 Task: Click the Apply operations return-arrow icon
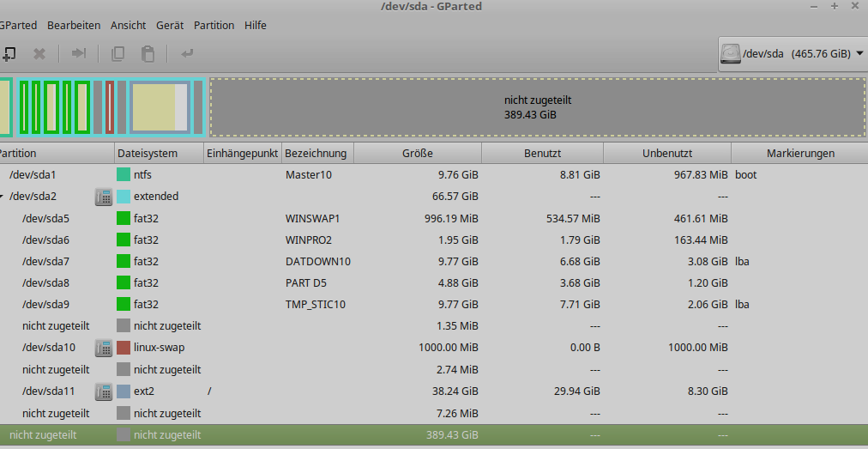187,53
